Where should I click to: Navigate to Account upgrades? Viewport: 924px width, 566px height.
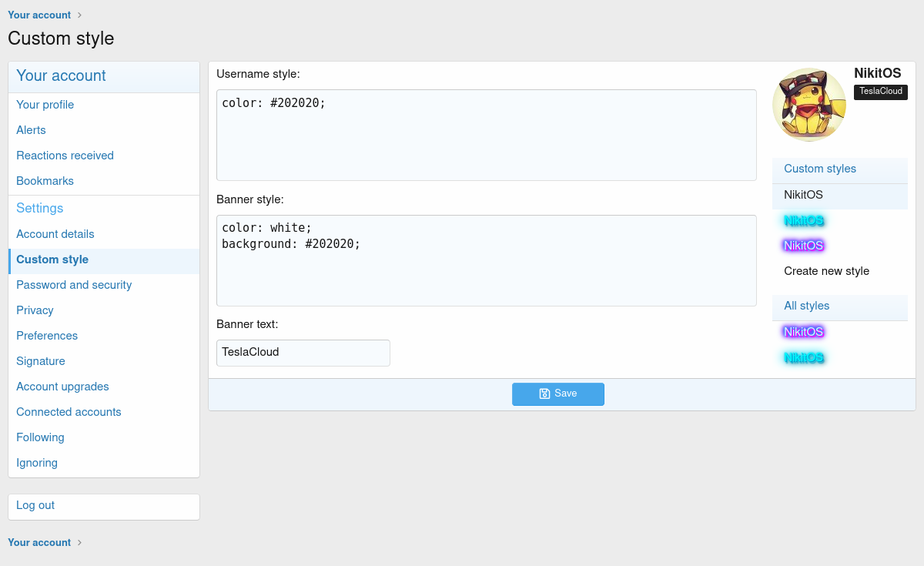tap(62, 387)
